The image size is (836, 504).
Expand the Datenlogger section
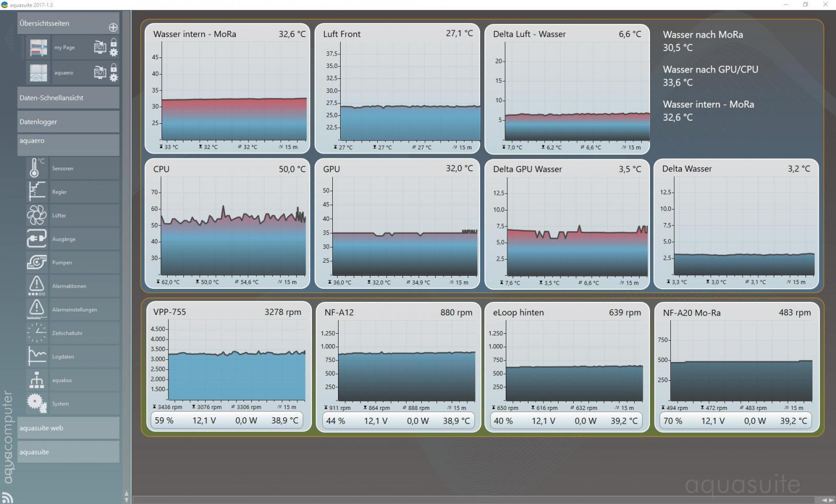point(68,122)
